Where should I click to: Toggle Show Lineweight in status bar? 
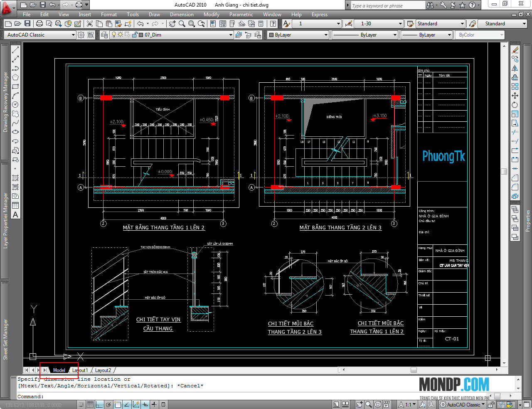click(154, 404)
